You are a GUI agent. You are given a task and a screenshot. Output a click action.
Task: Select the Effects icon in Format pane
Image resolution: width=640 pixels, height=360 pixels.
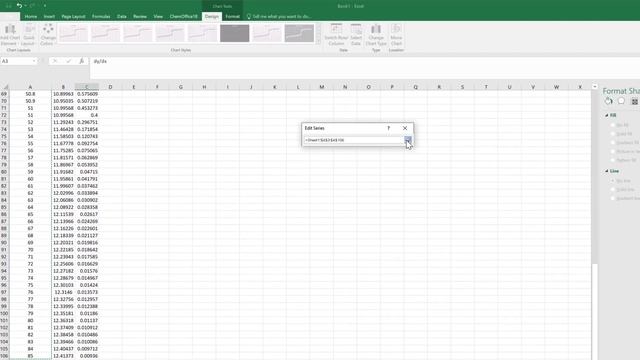[x=621, y=101]
